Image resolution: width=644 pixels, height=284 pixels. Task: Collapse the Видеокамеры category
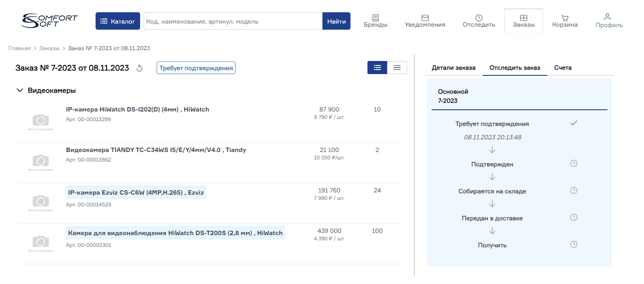point(20,90)
